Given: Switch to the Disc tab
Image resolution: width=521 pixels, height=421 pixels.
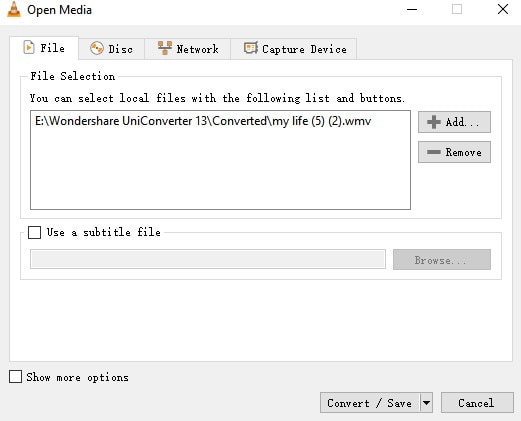Looking at the screenshot, I should [112, 49].
